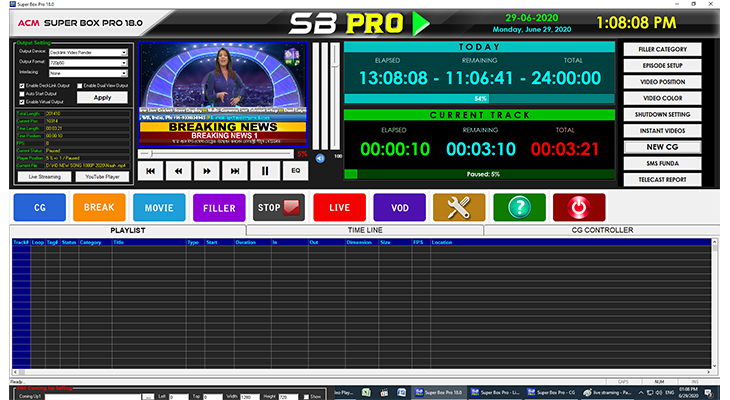The height and width of the screenshot is (400, 730).
Task: Toggle Enable Dual View Output checkbox
Action: pyautogui.click(x=80, y=86)
